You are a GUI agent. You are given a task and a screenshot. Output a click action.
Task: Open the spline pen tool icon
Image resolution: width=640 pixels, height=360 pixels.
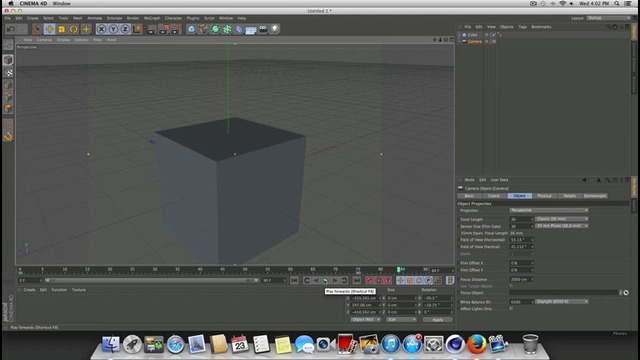[203, 29]
